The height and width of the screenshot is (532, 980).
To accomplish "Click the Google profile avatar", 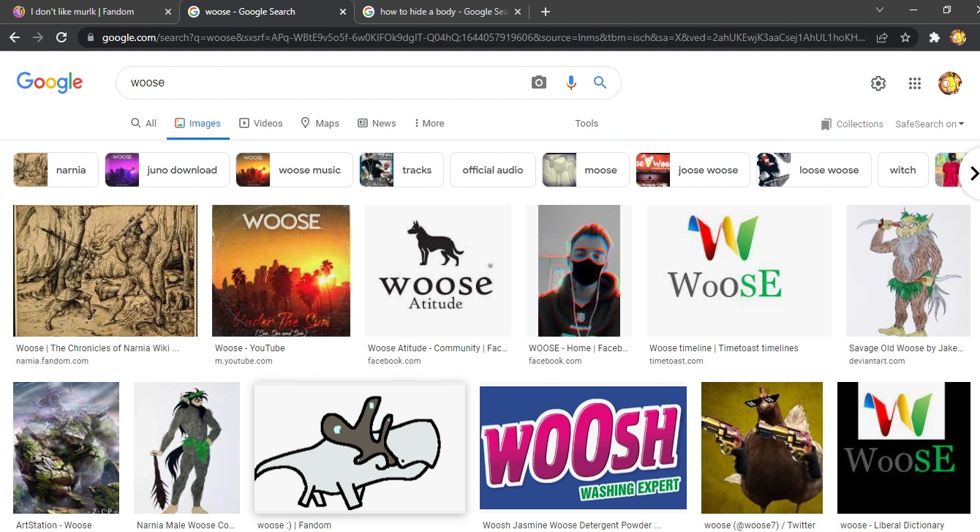I will click(x=949, y=83).
